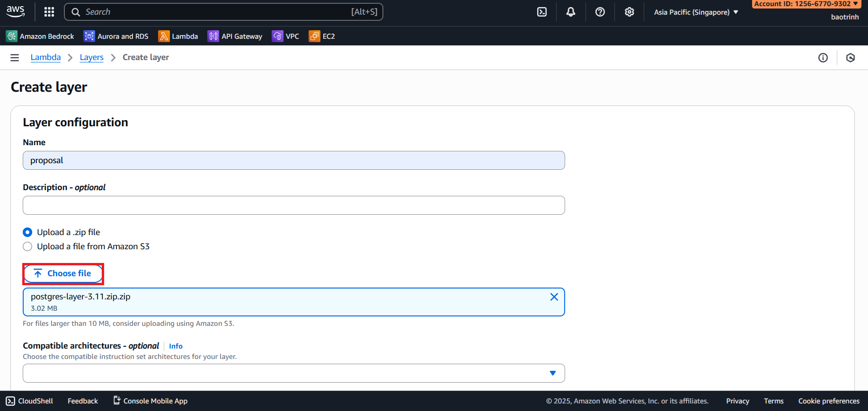
Task: Open the Account ID dropdown menu
Action: coord(806,4)
